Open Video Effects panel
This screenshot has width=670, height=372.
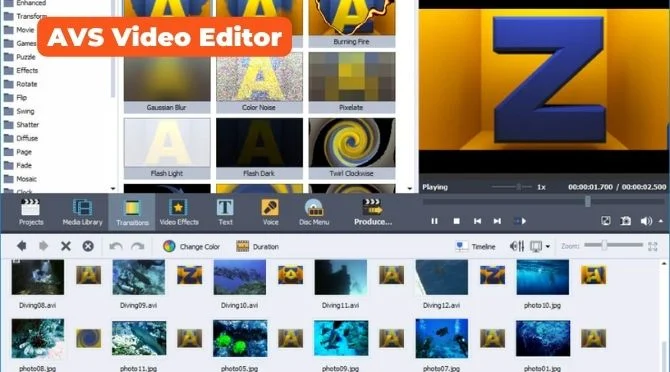coord(179,212)
